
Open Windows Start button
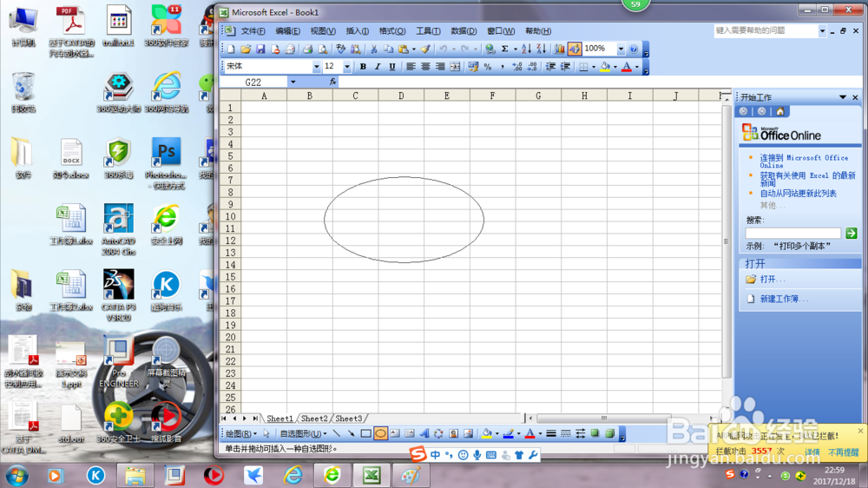point(16,475)
